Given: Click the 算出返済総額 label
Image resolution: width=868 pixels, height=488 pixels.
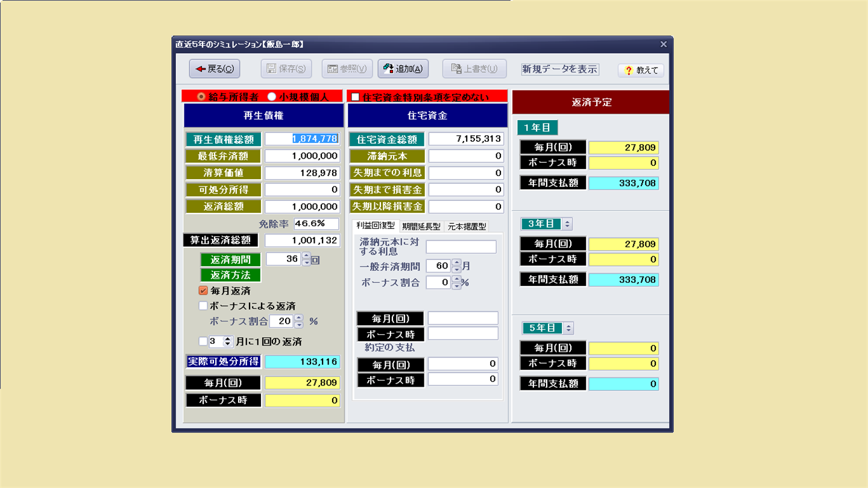Looking at the screenshot, I should click(x=221, y=240).
